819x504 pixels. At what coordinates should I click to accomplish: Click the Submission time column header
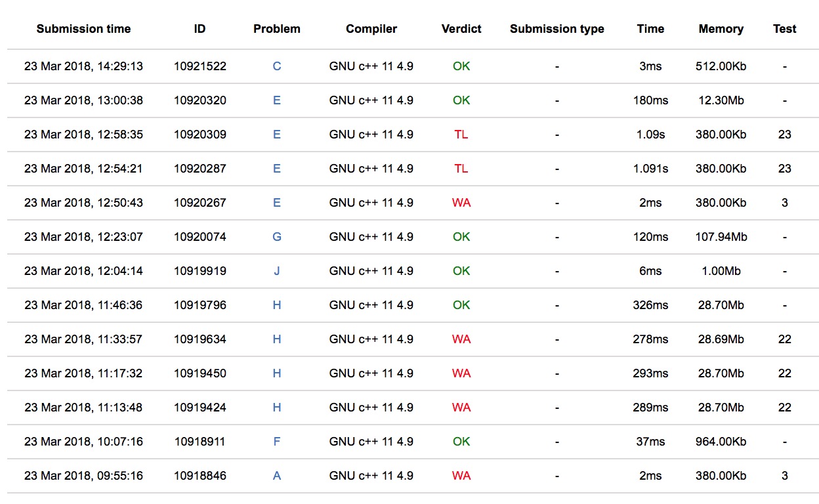tap(83, 29)
